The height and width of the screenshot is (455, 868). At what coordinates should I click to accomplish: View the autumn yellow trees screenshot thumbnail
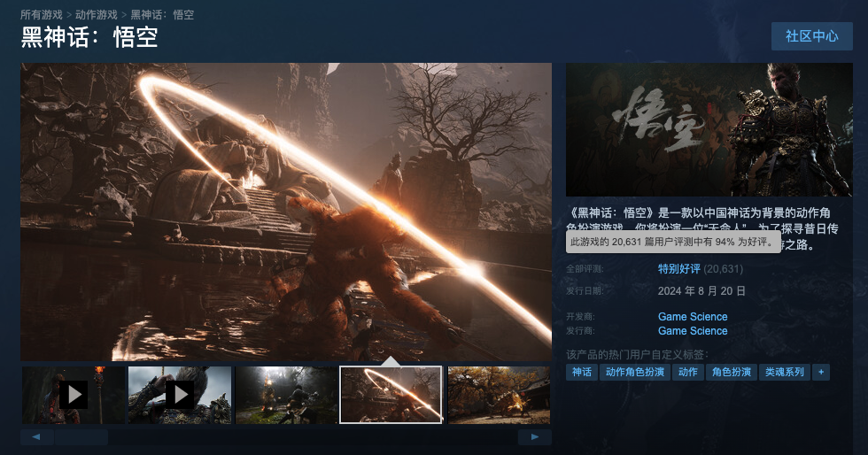(x=499, y=395)
